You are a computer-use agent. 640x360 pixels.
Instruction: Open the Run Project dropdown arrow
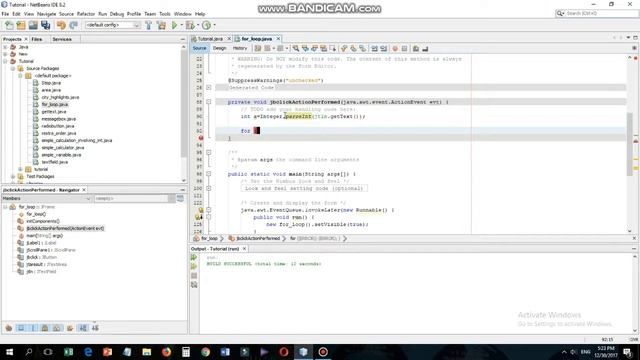coord(182,25)
